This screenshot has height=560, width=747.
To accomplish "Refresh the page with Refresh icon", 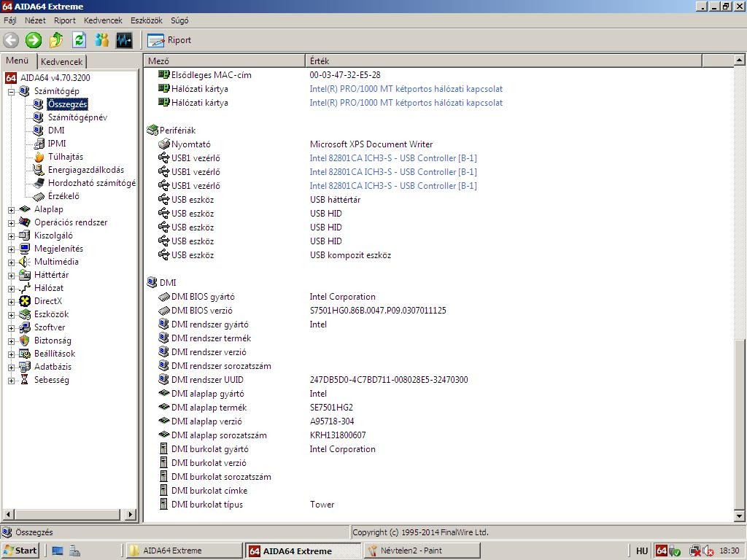I will 79,40.
